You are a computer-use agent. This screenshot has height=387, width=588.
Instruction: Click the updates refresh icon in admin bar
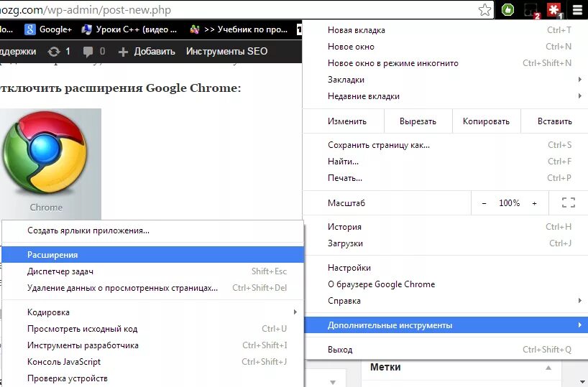pyautogui.click(x=54, y=51)
